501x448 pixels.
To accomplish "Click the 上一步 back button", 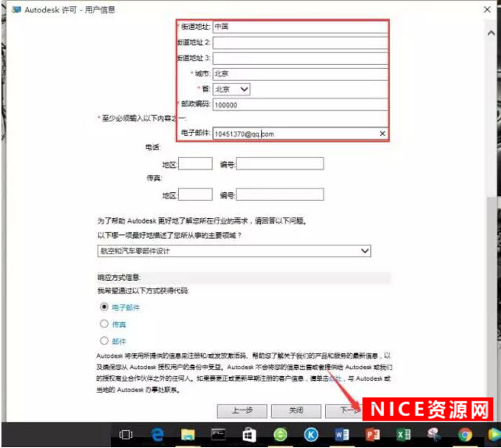I will point(242,411).
